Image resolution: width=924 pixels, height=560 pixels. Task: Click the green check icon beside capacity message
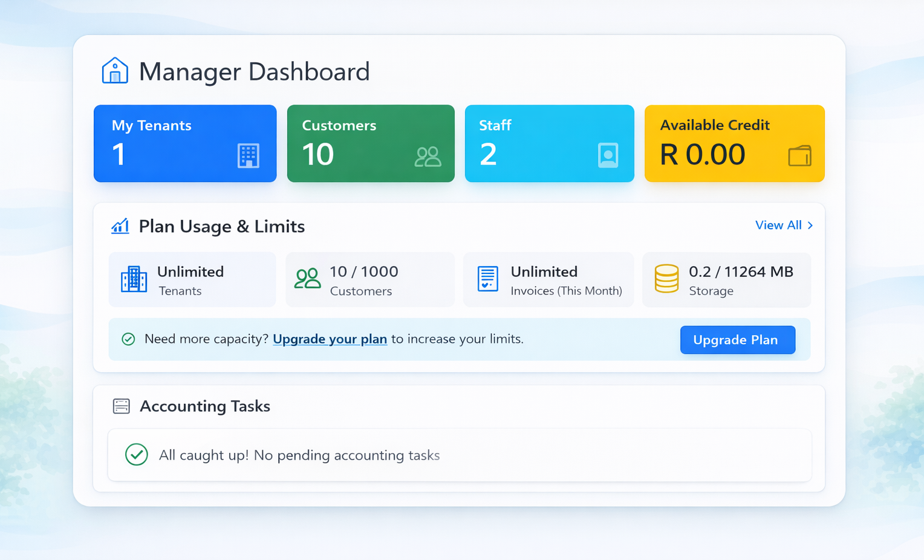click(x=128, y=339)
